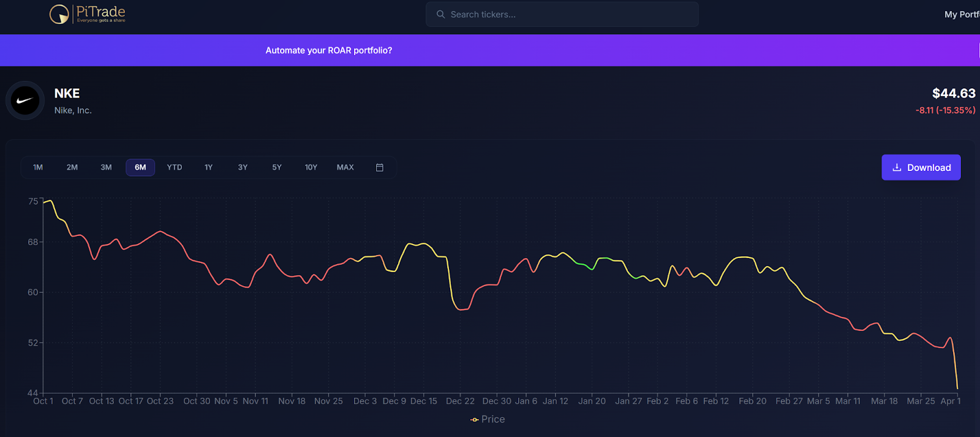This screenshot has width=980, height=437.
Task: Switch chart to 5Y range
Action: coord(277,167)
